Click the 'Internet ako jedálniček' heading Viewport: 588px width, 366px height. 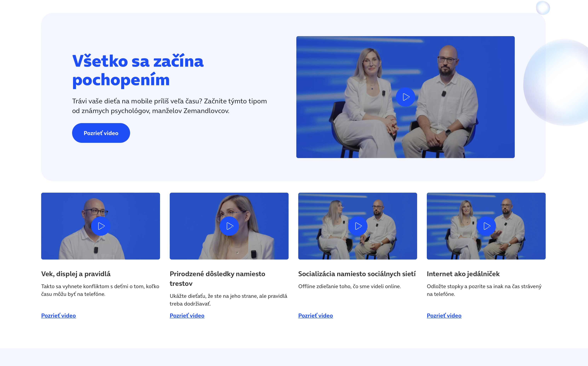tap(463, 274)
